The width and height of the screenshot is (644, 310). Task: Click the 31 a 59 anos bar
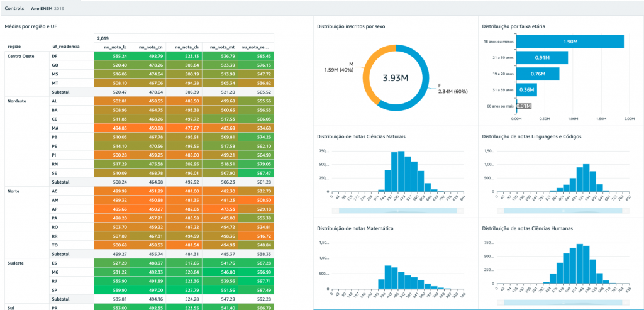pos(526,90)
